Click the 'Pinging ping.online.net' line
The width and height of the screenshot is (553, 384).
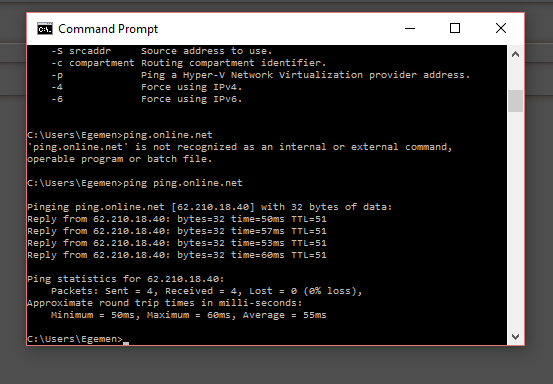tap(209, 207)
